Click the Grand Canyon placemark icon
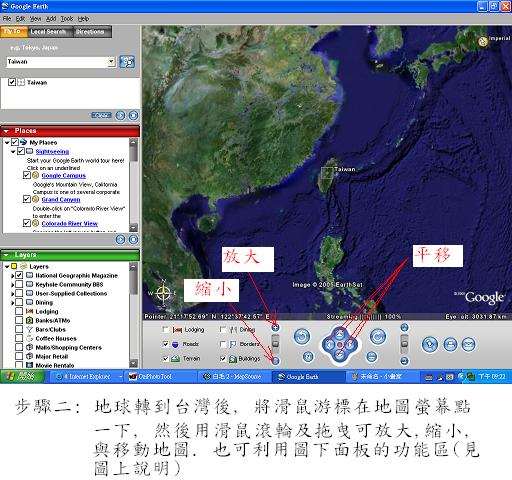This screenshot has width=512, height=480. [36, 199]
